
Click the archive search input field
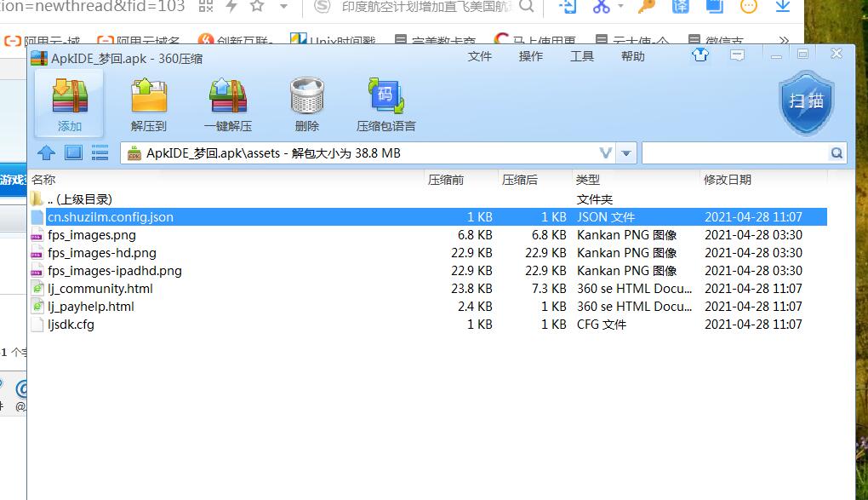coord(734,153)
